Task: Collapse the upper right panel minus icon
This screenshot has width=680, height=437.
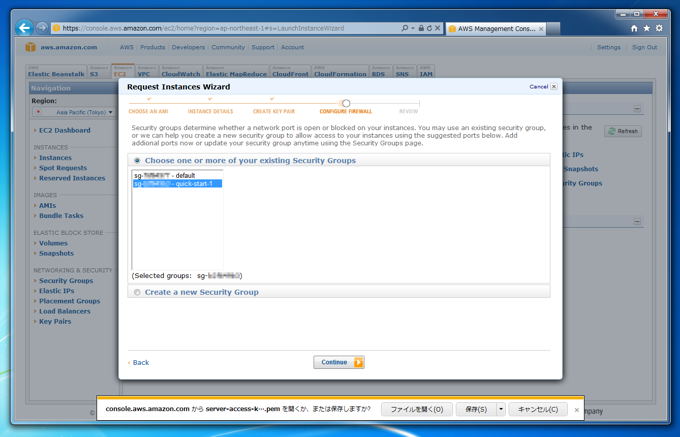Action: click(x=637, y=108)
